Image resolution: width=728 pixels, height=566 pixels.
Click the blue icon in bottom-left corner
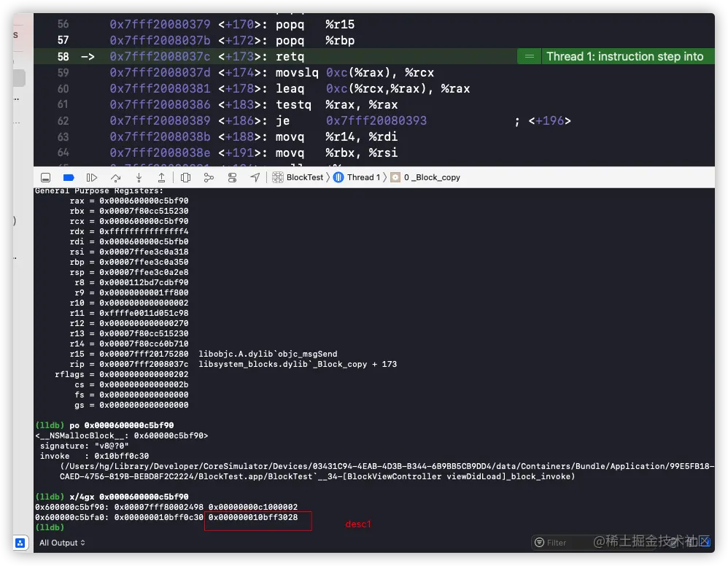20,543
